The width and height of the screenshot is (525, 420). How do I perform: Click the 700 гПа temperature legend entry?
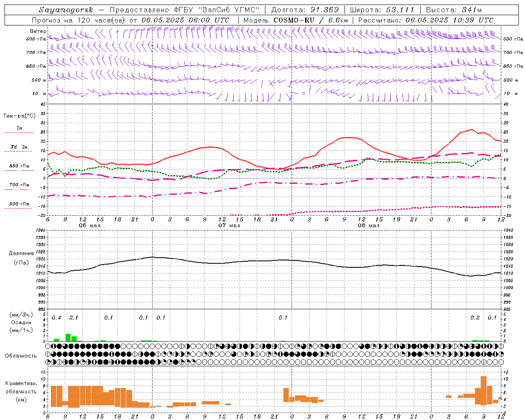point(19,185)
